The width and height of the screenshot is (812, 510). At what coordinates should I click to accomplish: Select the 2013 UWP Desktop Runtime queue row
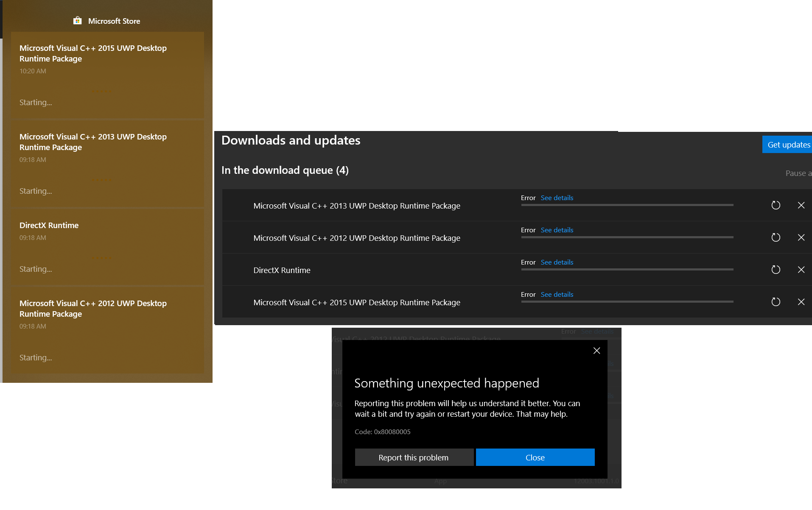[517, 205]
